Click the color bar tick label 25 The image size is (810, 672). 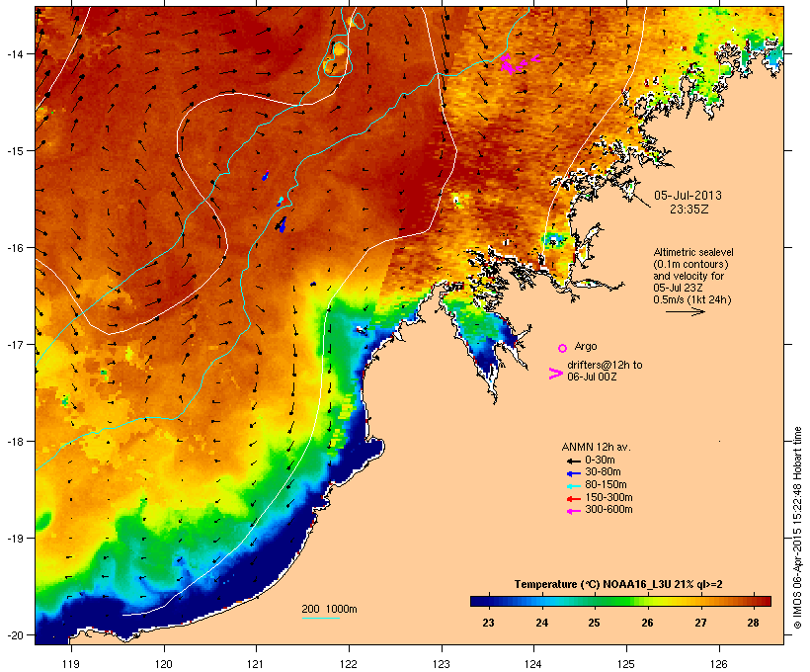(594, 623)
